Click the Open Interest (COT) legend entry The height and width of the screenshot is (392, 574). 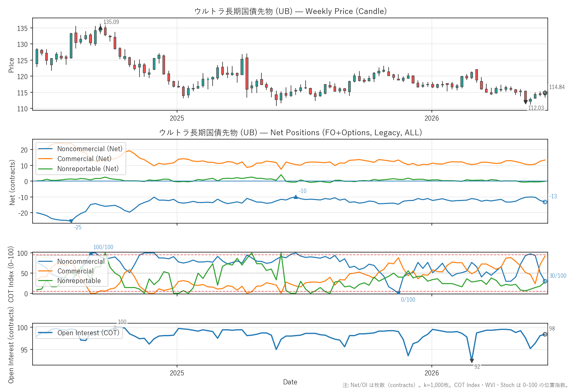(79, 333)
